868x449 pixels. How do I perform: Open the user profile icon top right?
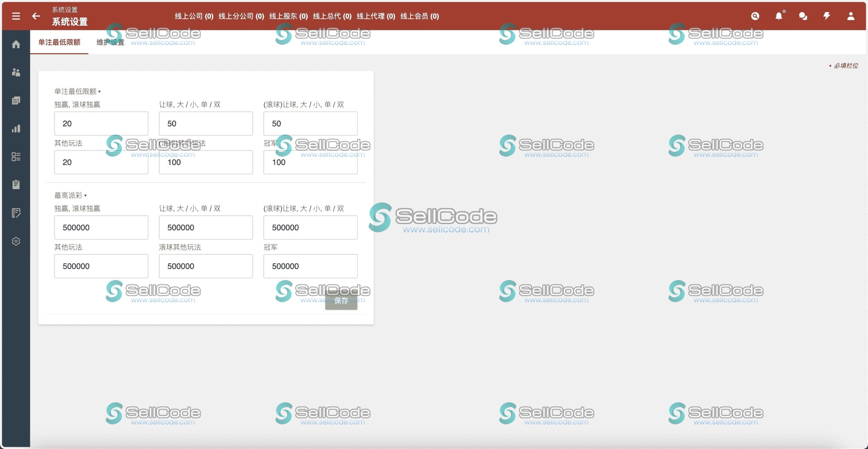[x=850, y=16]
